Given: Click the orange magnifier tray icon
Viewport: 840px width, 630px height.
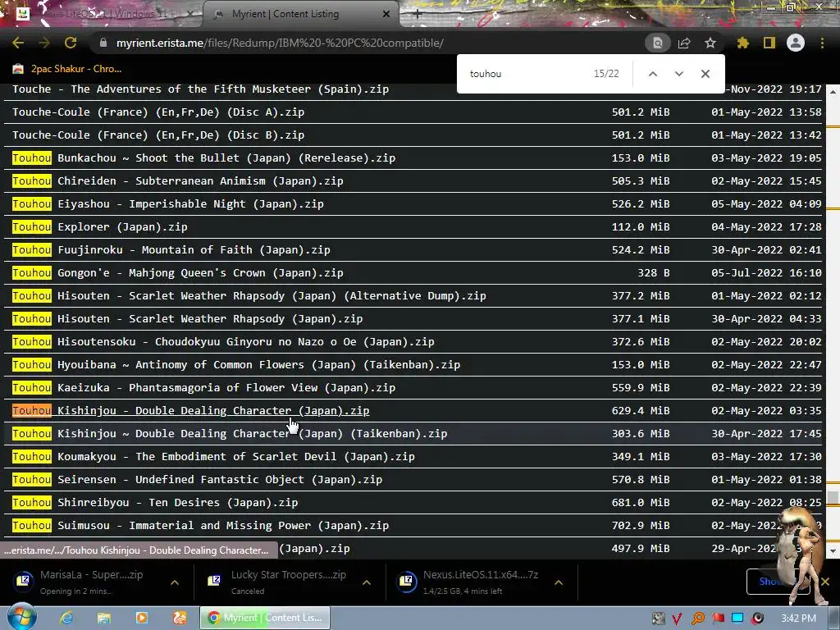Looking at the screenshot, I should click(x=697, y=619).
